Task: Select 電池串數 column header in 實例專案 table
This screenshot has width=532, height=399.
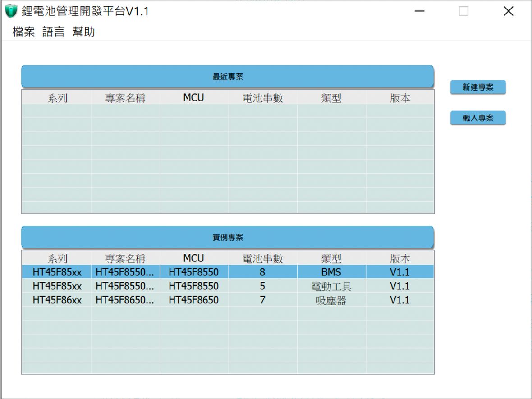Action: click(262, 258)
